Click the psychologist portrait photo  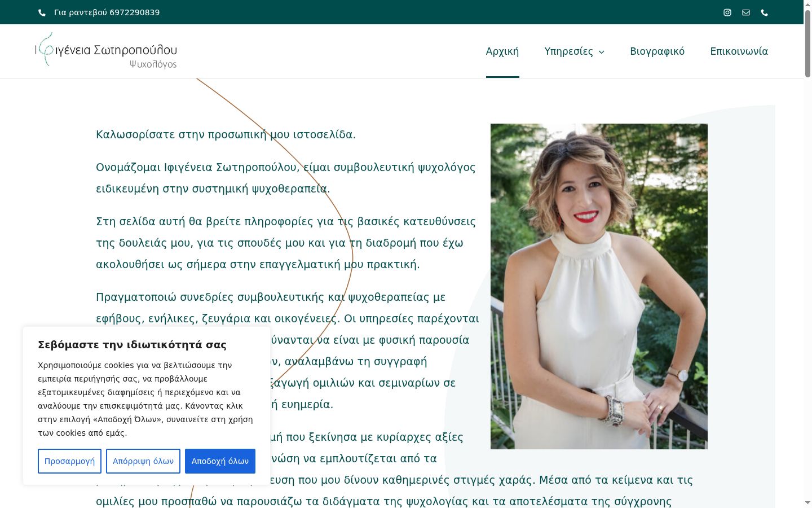pos(599,286)
